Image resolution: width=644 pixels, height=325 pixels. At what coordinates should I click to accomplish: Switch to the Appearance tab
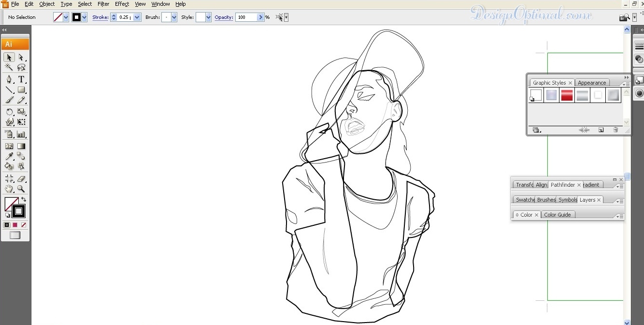coord(592,83)
